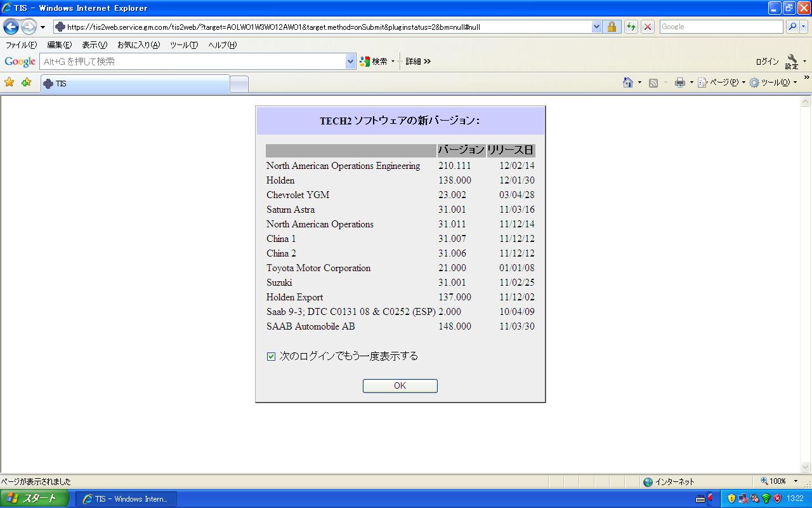
Task: Click the page scrollbar up arrow
Action: 806,102
